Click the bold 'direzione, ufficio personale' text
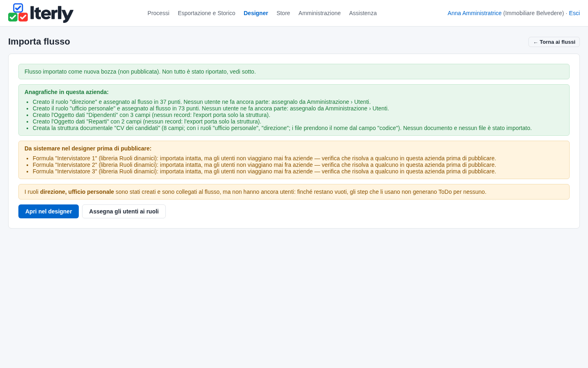Viewport: 588px width, 368px height. (x=77, y=192)
